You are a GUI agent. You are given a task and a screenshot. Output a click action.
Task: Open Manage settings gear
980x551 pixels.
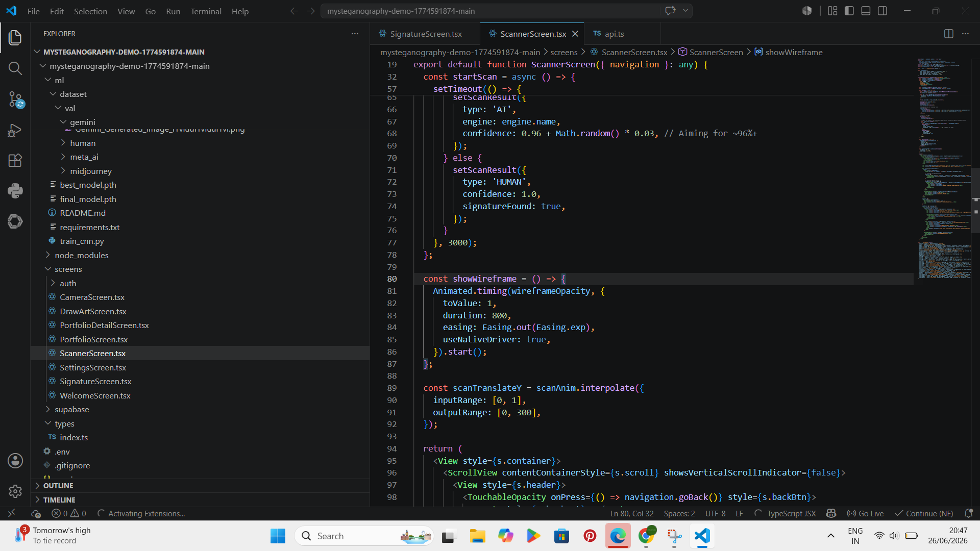15,491
